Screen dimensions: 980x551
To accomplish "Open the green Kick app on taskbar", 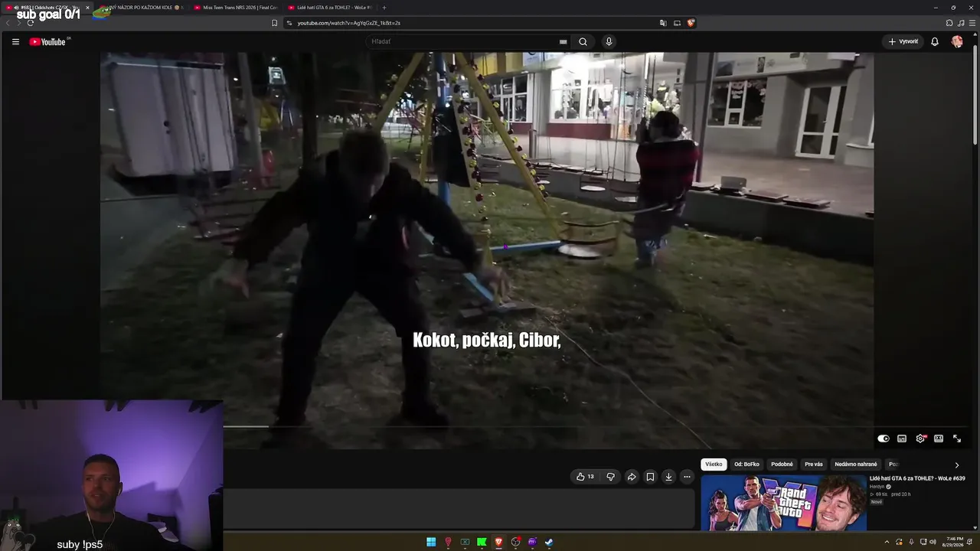I will tap(482, 543).
